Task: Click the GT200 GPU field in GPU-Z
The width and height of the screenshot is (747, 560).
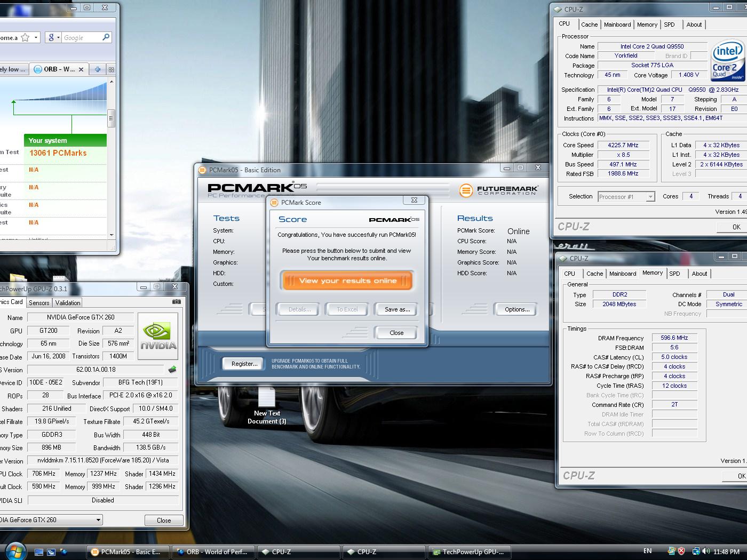Action: [49, 331]
